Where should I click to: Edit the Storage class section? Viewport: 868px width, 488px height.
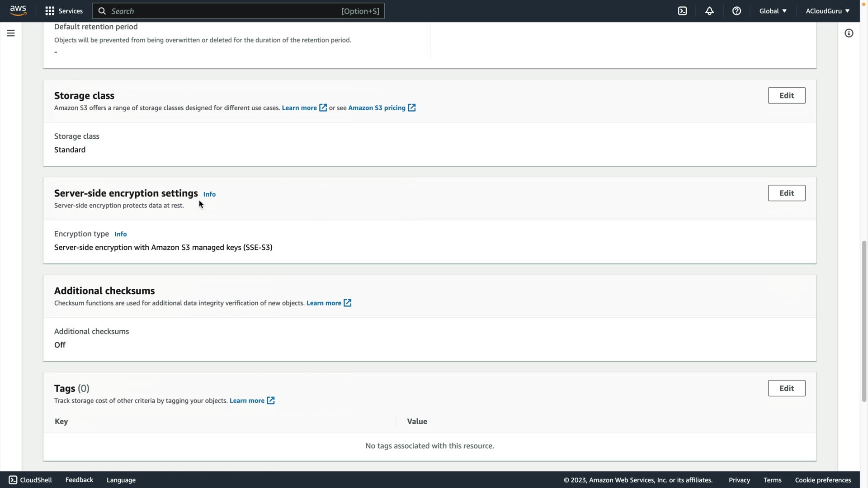pos(786,95)
